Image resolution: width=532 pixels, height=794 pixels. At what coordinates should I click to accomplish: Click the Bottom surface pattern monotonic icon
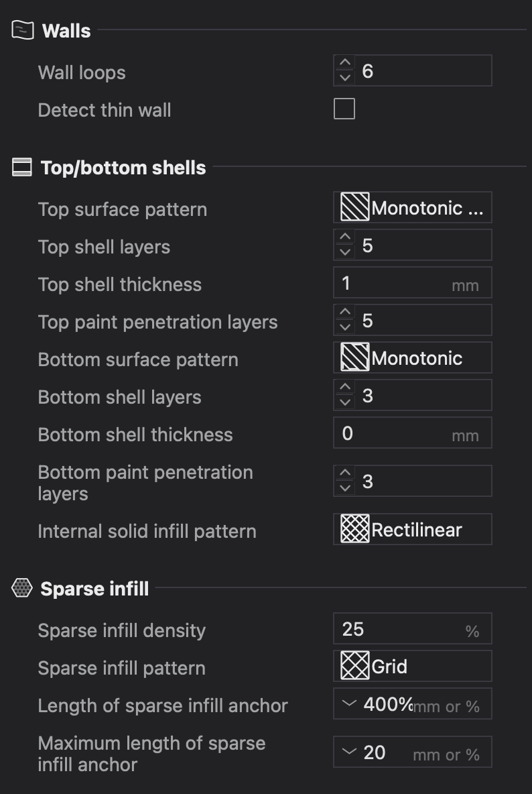click(354, 357)
